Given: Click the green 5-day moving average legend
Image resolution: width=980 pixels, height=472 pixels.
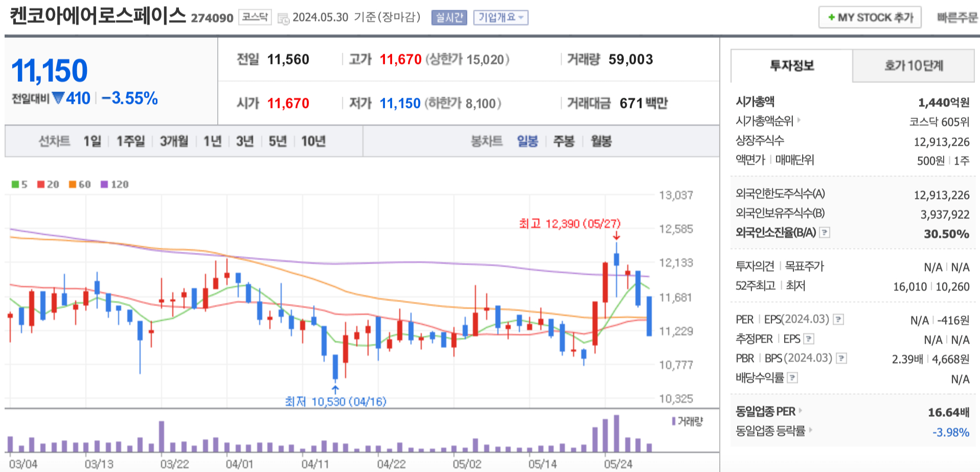Looking at the screenshot, I should click(x=19, y=184).
